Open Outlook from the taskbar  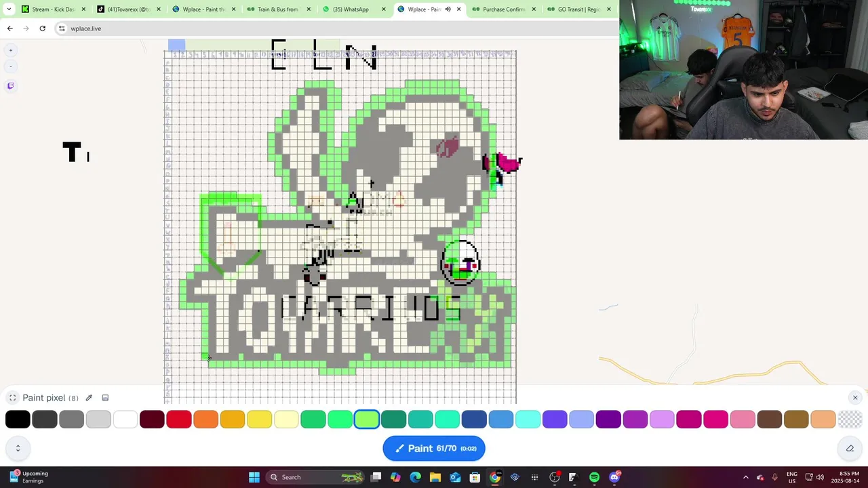(455, 477)
